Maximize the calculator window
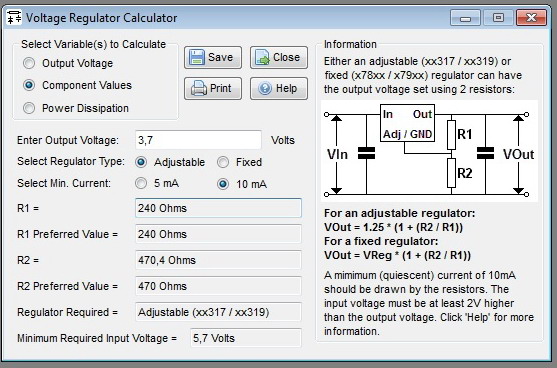 click(x=498, y=18)
